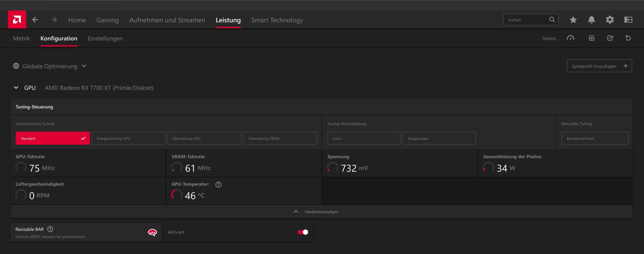Switch to the Gaming tab
Viewport: 644px width, 254px height.
click(107, 20)
